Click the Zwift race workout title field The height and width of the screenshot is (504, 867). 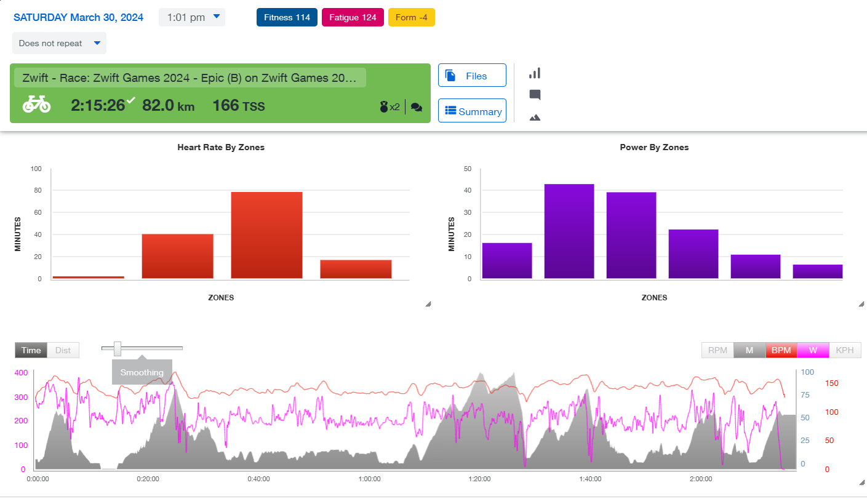click(190, 78)
